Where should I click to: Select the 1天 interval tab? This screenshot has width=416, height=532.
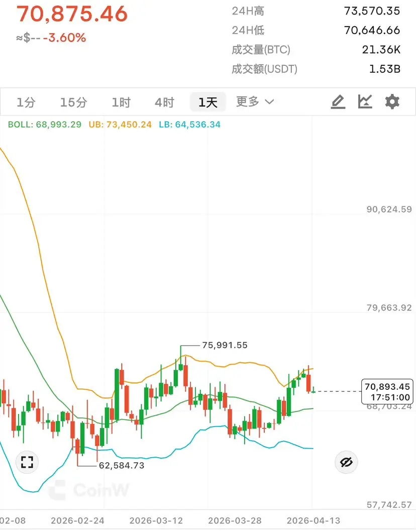(207, 102)
